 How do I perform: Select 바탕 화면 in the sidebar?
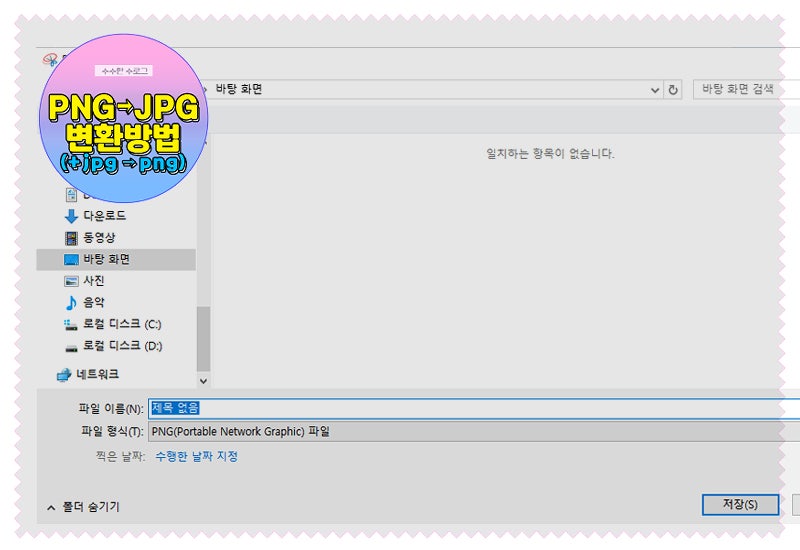116,259
